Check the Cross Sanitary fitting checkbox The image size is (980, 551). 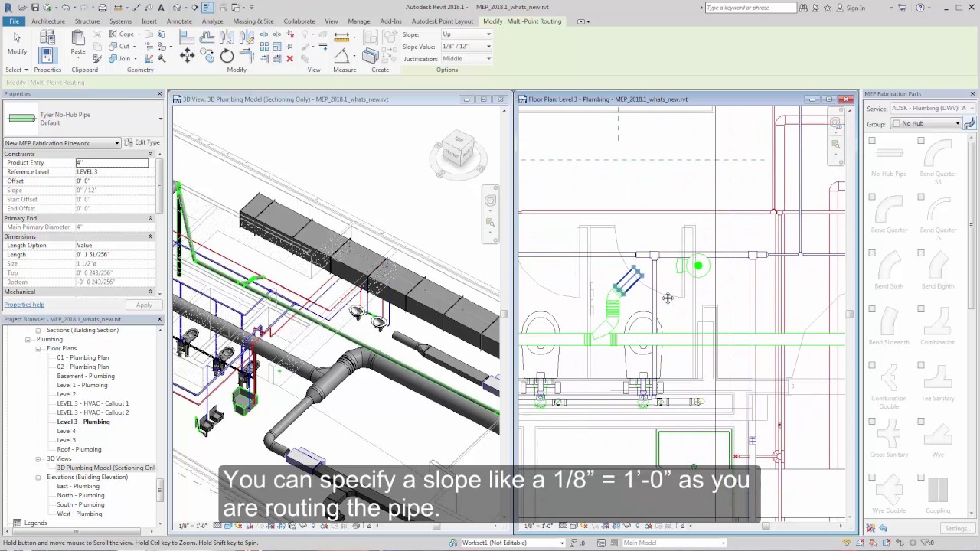click(871, 419)
